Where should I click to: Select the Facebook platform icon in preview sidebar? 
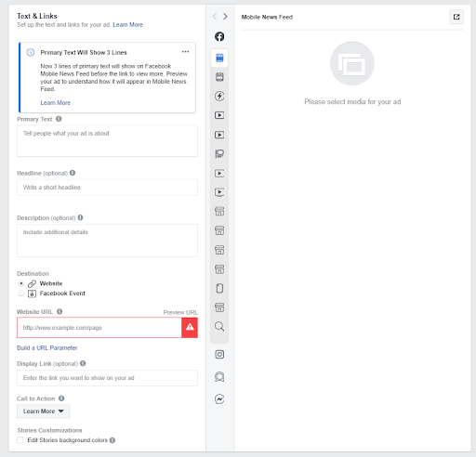219,36
